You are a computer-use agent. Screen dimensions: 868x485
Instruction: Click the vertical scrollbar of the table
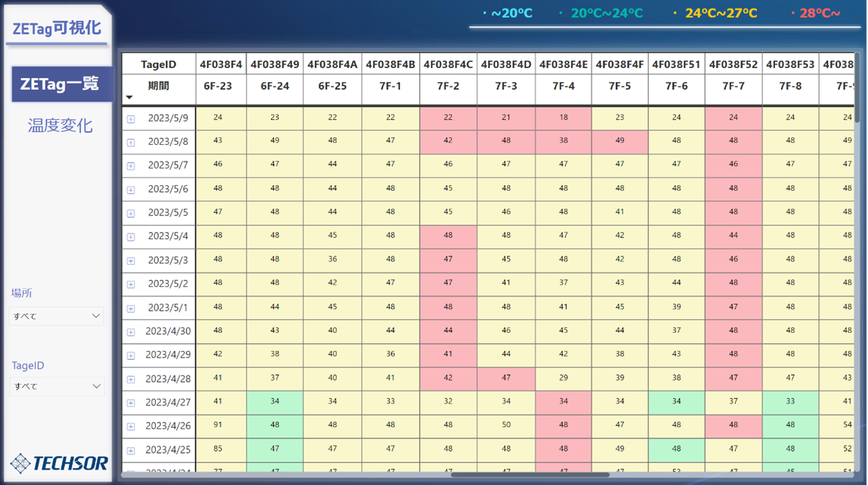click(x=856, y=87)
